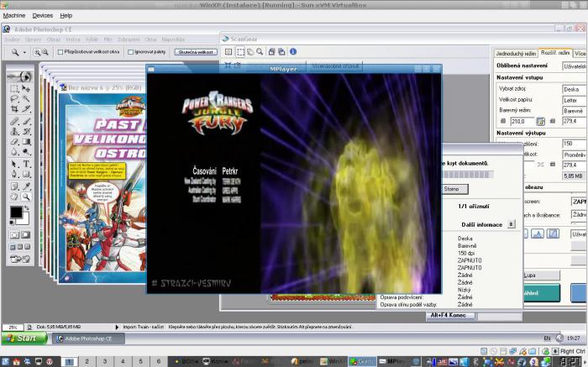This screenshot has height=367, width=588.
Task: Select the Path Selection arrow tool
Action: pos(14,164)
